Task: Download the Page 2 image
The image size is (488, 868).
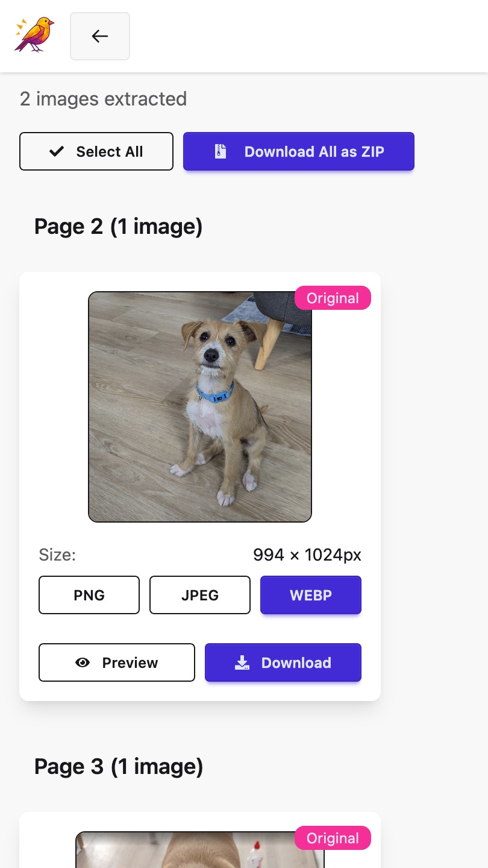Action: click(283, 662)
